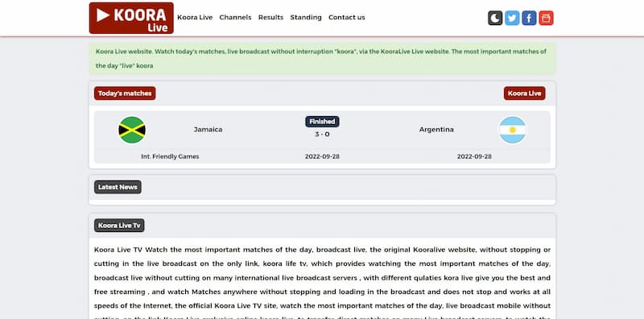Open the Jamaica team name link
Image resolution: width=644 pixels, height=319 pixels.
[208, 130]
